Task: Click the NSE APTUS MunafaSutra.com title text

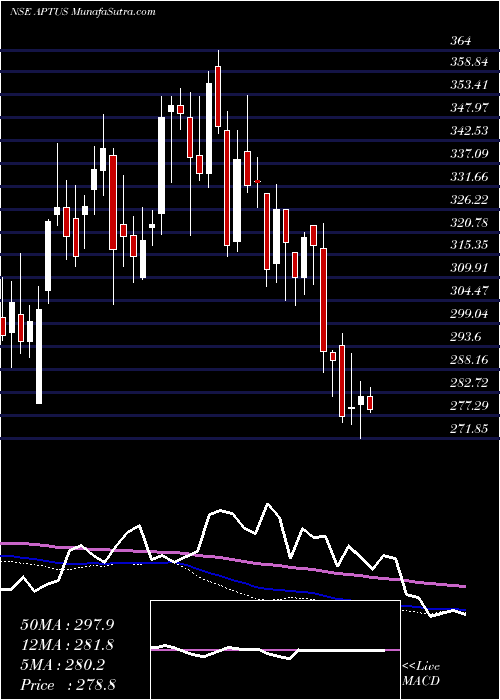Action: (83, 12)
